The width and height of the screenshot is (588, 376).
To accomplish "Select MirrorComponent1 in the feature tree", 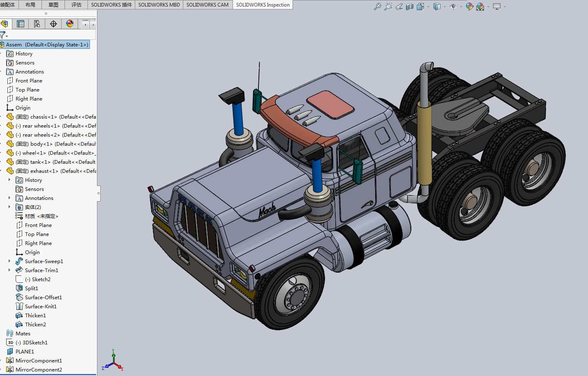I will pyautogui.click(x=39, y=360).
